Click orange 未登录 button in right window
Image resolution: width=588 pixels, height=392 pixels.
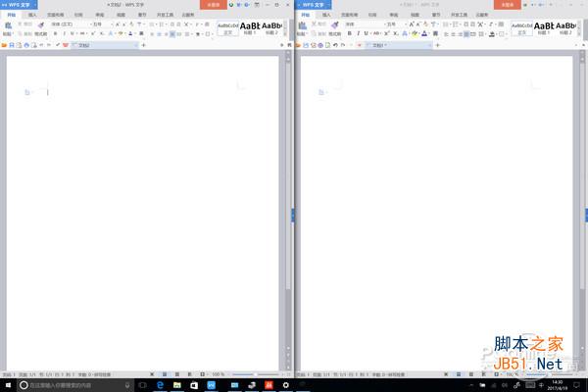[x=508, y=5]
